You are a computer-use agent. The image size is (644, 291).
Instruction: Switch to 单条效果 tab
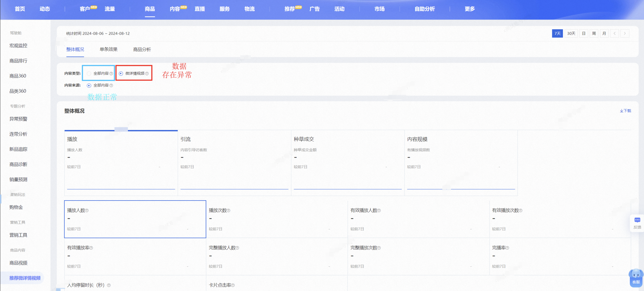pyautogui.click(x=109, y=49)
